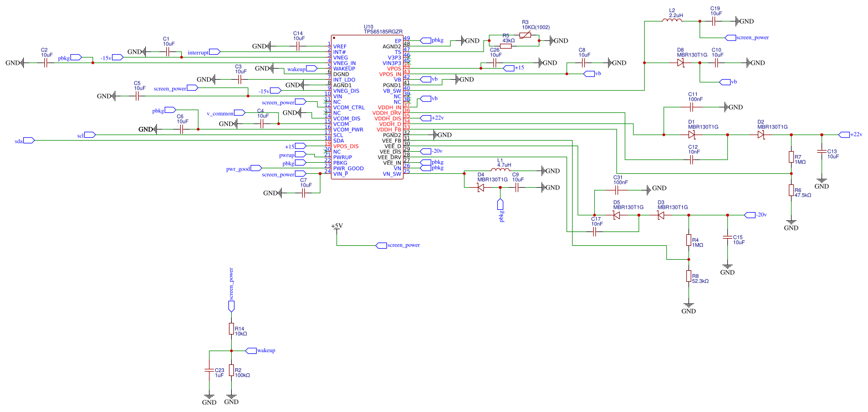Screen dimensions: 868x412
Task: Click the +5V power symbol
Action: pos(336,227)
